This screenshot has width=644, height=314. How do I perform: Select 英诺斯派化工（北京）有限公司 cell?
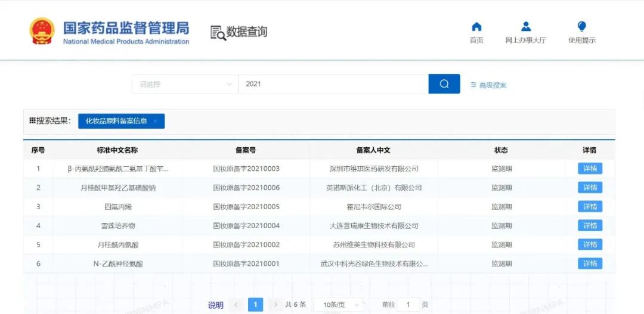click(x=374, y=188)
